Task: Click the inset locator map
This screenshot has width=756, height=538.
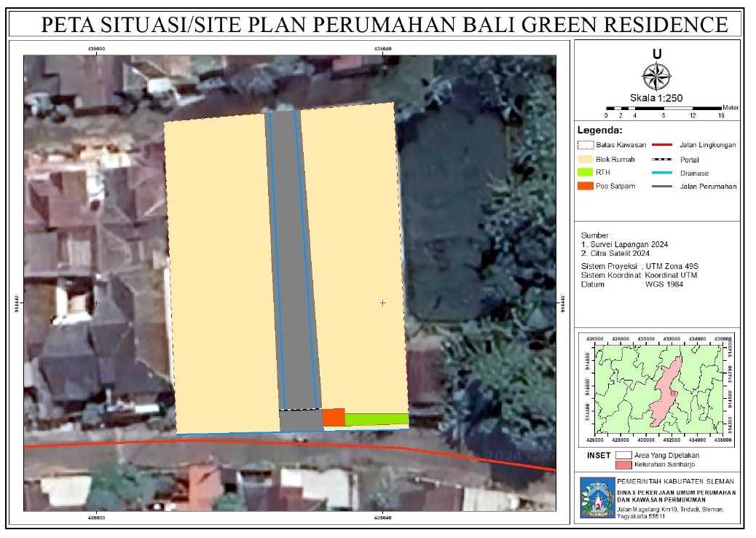Action: [x=656, y=389]
